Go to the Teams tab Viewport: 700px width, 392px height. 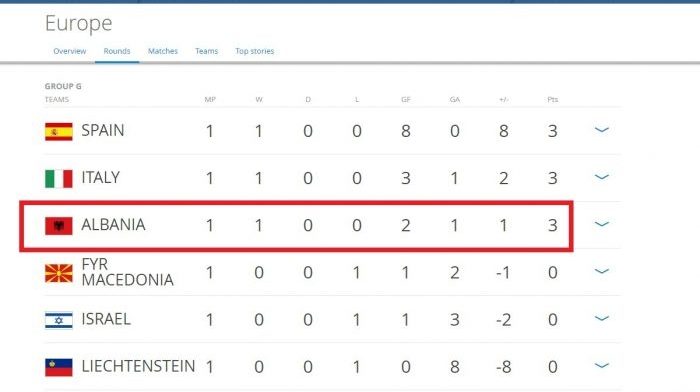(x=207, y=51)
